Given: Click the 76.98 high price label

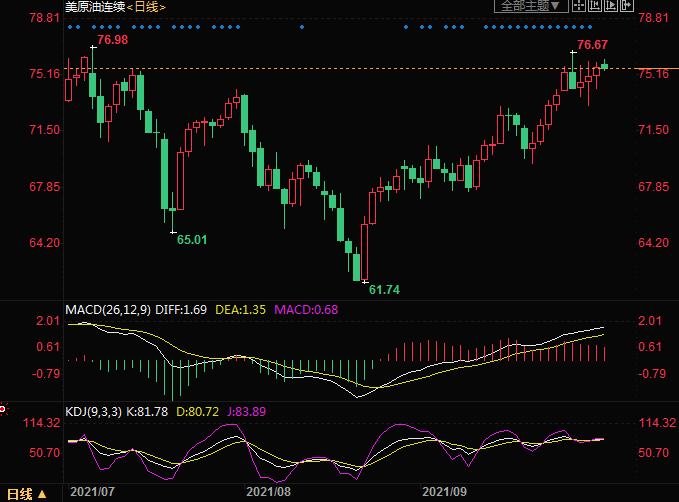Looking at the screenshot, I should click(113, 40).
